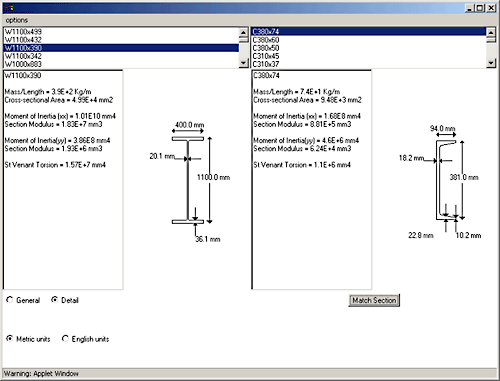This screenshot has height=381, width=500.
Task: Click left list scroll up arrow
Action: pos(244,32)
